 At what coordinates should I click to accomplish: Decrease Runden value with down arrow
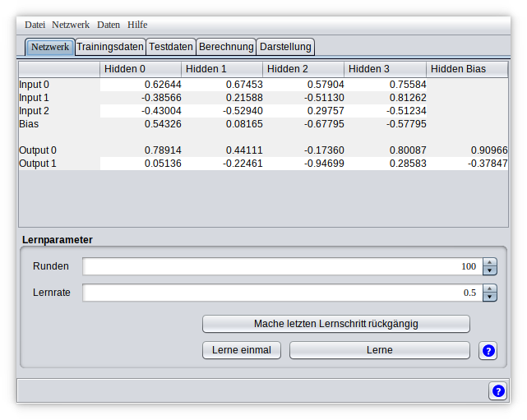[x=490, y=270]
